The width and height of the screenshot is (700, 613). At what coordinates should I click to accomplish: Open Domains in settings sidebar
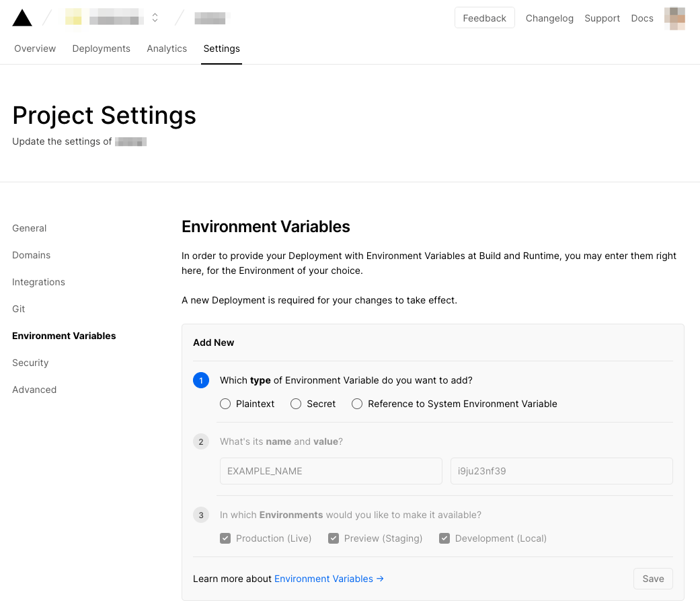32,255
